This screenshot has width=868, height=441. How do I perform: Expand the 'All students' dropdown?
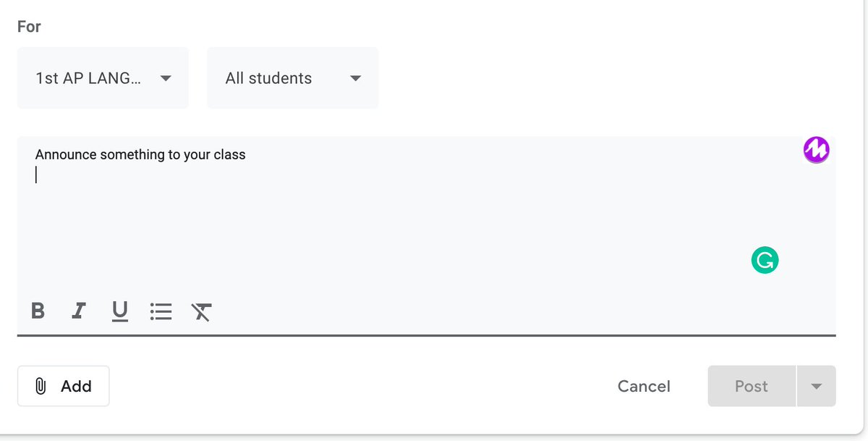click(292, 78)
